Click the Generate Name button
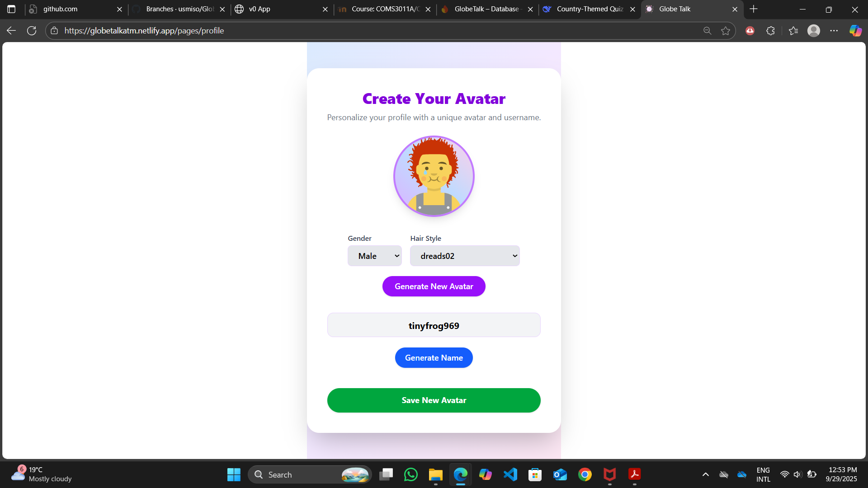This screenshot has height=488, width=868. click(x=434, y=358)
